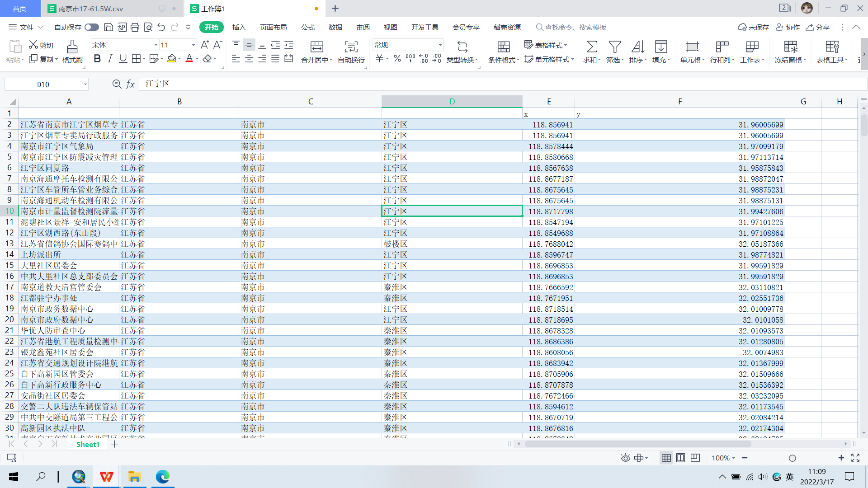This screenshot has height=488, width=868.
Task: Toggle bold formatting
Action: click(x=97, y=59)
